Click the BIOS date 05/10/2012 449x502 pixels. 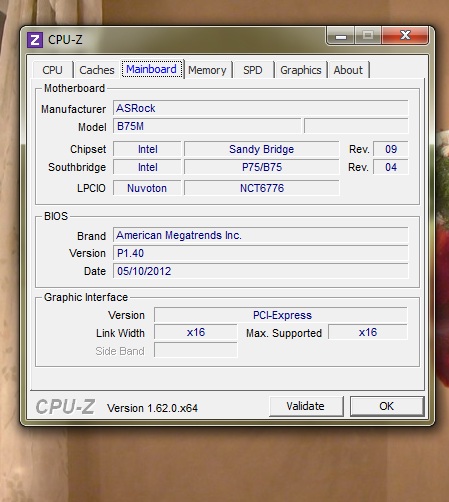[x=260, y=271]
